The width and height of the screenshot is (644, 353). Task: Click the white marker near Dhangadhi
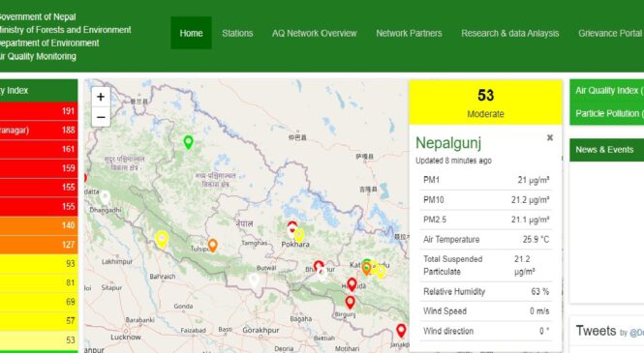click(x=106, y=197)
